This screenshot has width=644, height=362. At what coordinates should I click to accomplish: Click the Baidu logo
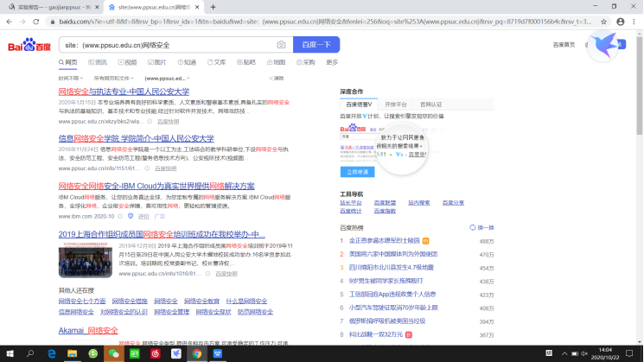pos(29,45)
